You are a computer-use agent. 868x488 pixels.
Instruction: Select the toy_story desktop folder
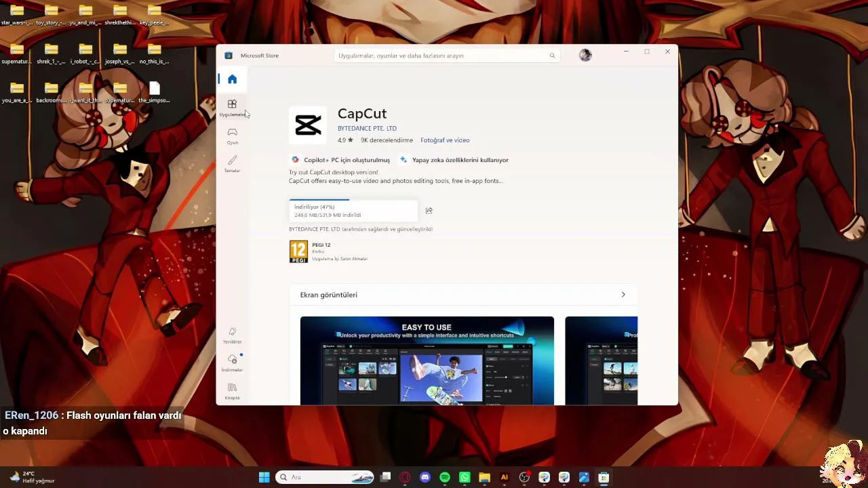52,15
